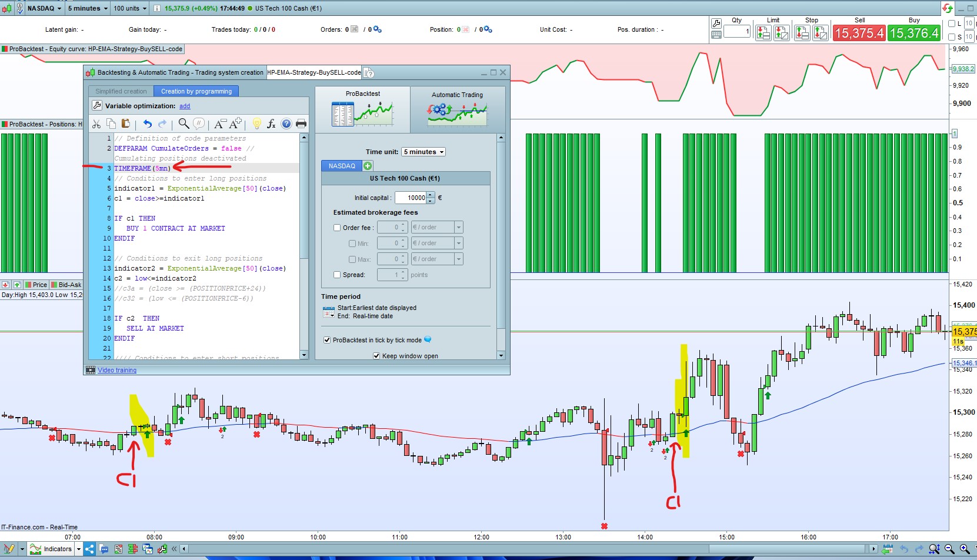Click the wrench settings icon beside Qty
The image size is (977, 560).
[x=716, y=24]
